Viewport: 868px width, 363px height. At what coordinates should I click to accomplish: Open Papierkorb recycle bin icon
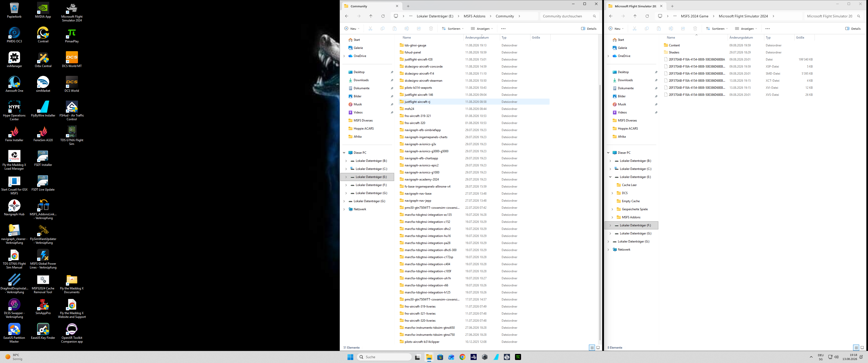click(x=14, y=10)
